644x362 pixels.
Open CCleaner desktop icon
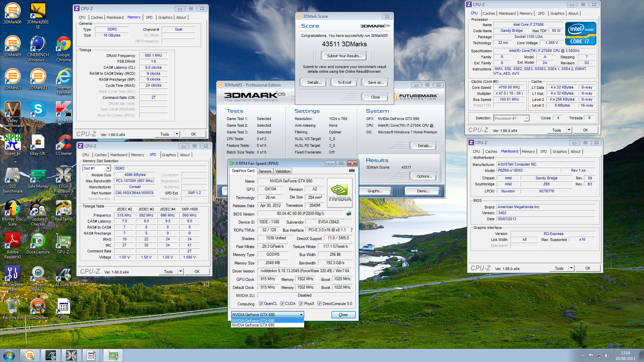coord(63,145)
